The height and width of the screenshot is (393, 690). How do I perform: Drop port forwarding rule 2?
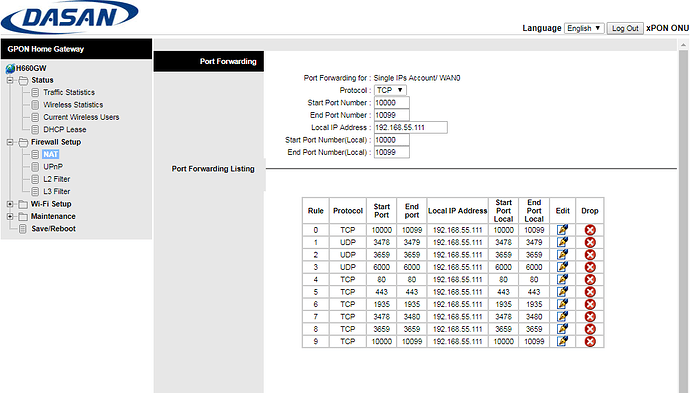(x=590, y=254)
